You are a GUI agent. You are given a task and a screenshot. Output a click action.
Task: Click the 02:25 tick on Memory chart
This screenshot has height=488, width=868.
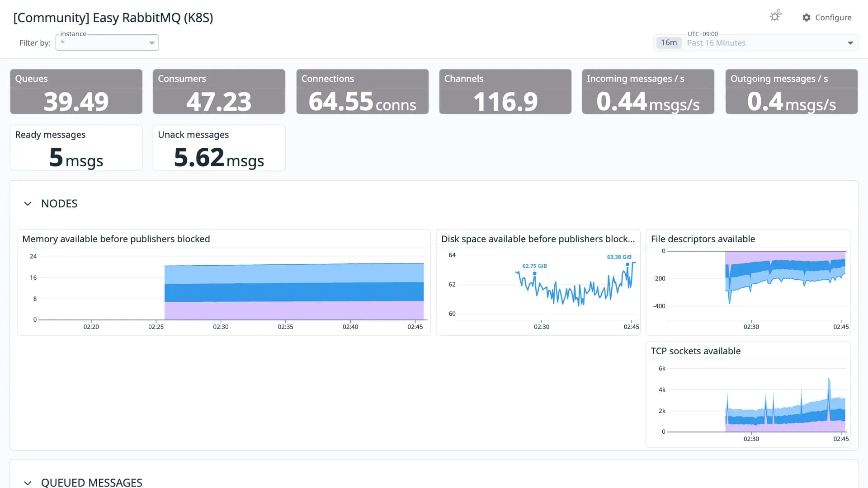coord(156,327)
